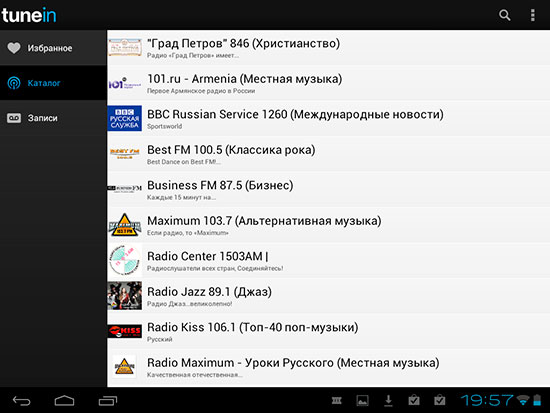Screen dimensions: 550x413
Task: Click "Первое Армянское радио в России" subtitle
Action: pyautogui.click(x=201, y=91)
